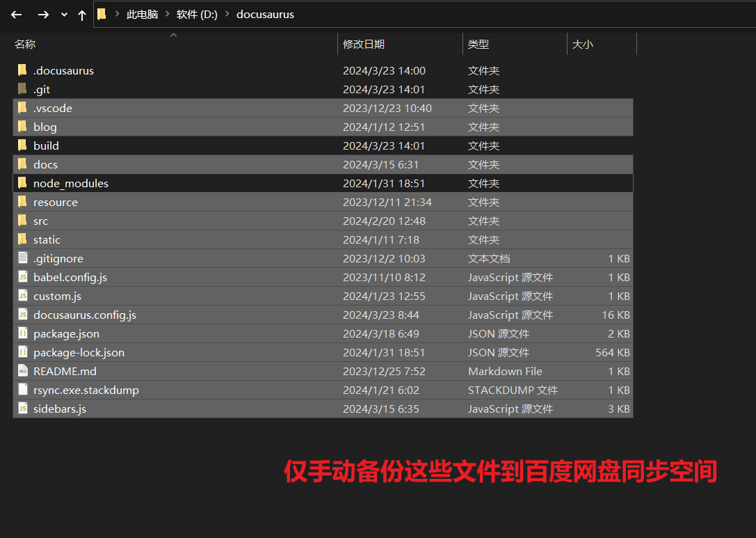Click the STACKDUMP 文件 type cell
Viewport: 756px width, 538px height.
pos(513,390)
